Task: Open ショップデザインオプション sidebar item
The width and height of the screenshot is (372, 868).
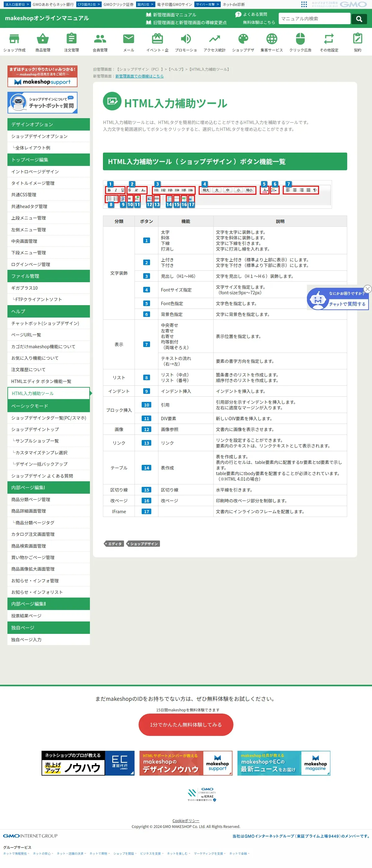Action: pos(49,136)
